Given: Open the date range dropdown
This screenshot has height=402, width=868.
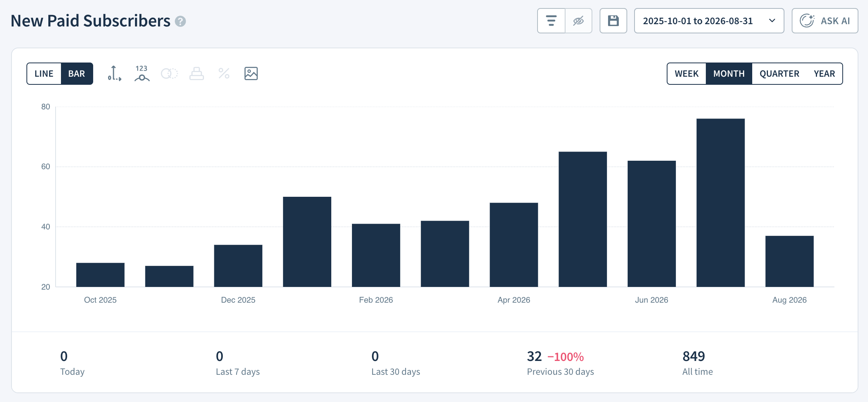Looking at the screenshot, I should coord(709,21).
